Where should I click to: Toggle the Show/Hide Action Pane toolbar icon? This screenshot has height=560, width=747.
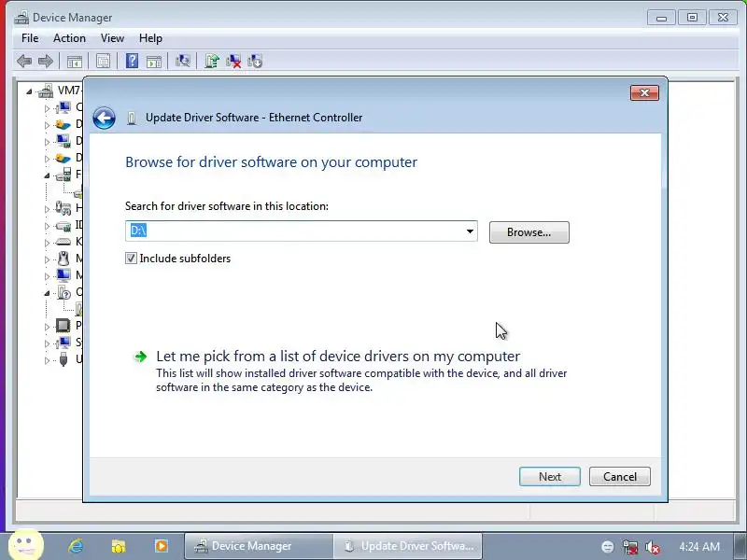[x=154, y=61]
